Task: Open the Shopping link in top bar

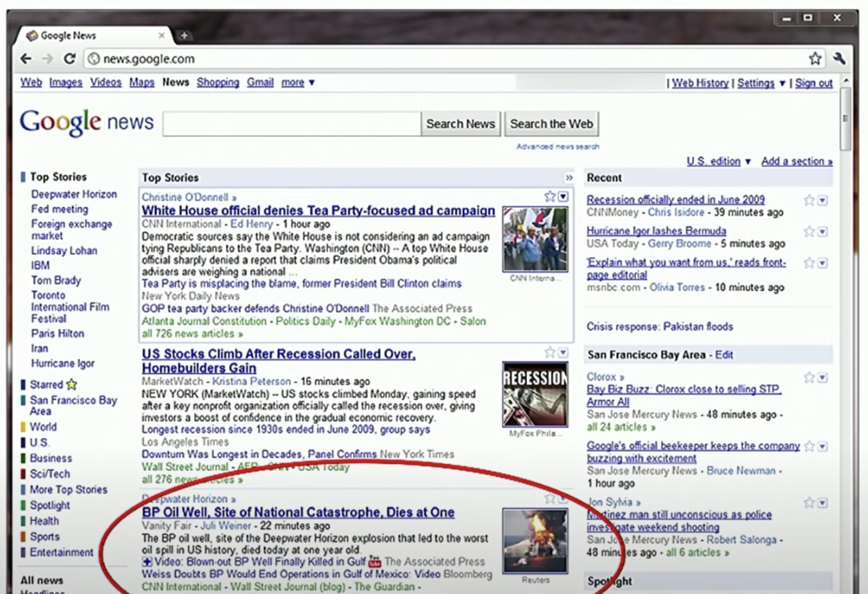Action: 217,83
